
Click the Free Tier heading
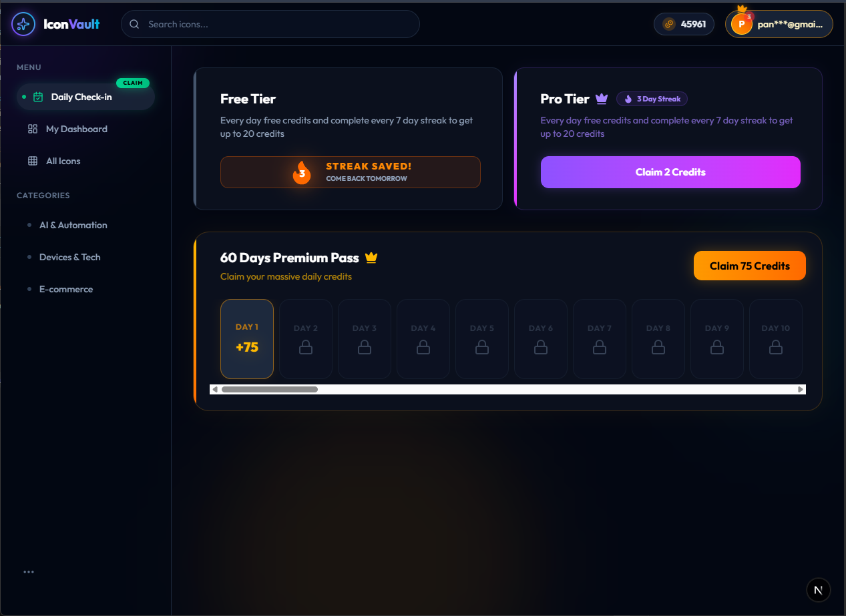pos(248,99)
